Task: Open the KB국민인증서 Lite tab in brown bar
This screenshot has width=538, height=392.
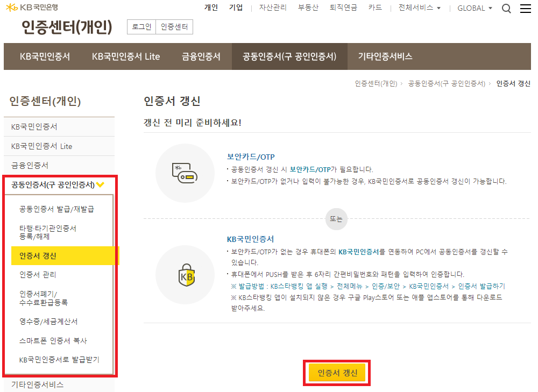Action: (126, 56)
